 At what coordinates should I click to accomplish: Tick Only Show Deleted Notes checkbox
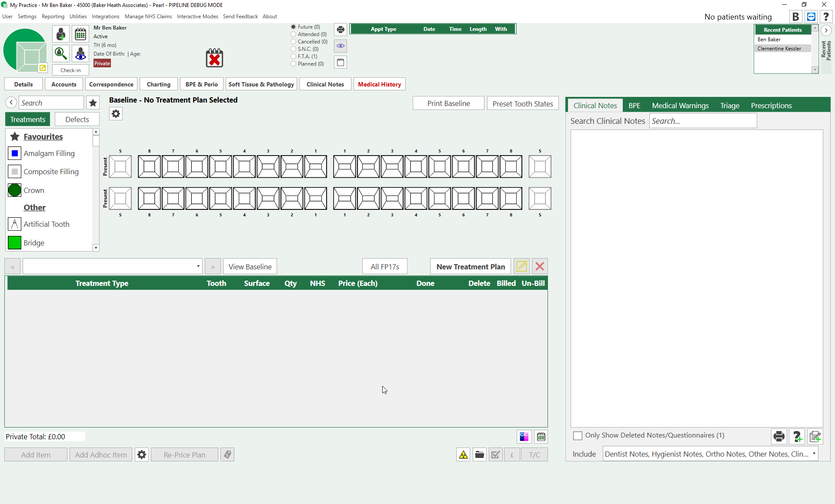pyautogui.click(x=578, y=435)
